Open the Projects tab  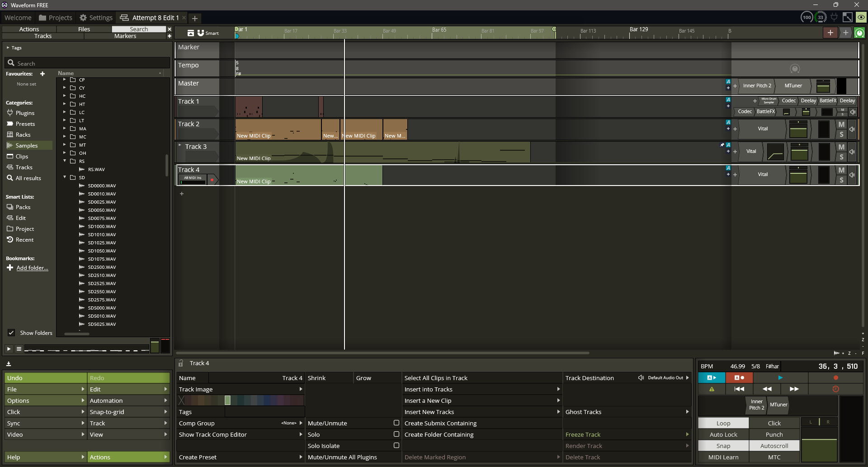pos(56,18)
